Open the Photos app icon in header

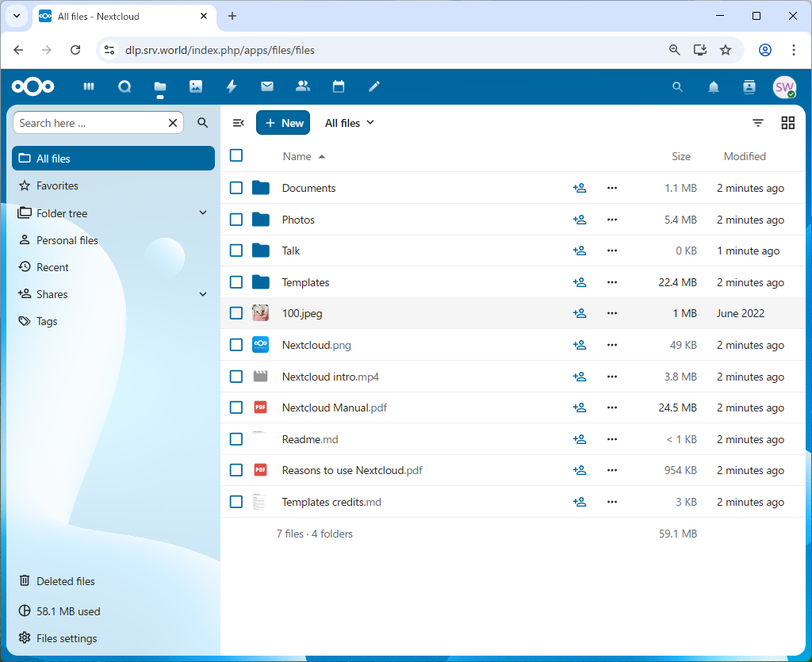[x=196, y=86]
